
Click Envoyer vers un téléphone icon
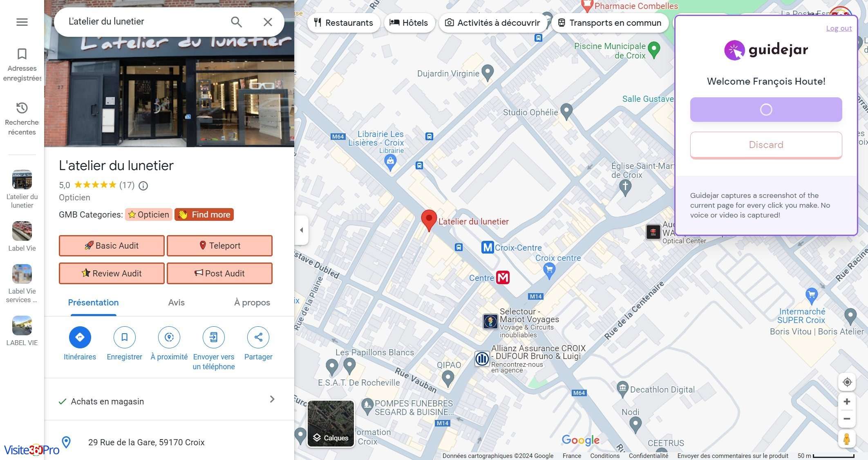(214, 337)
